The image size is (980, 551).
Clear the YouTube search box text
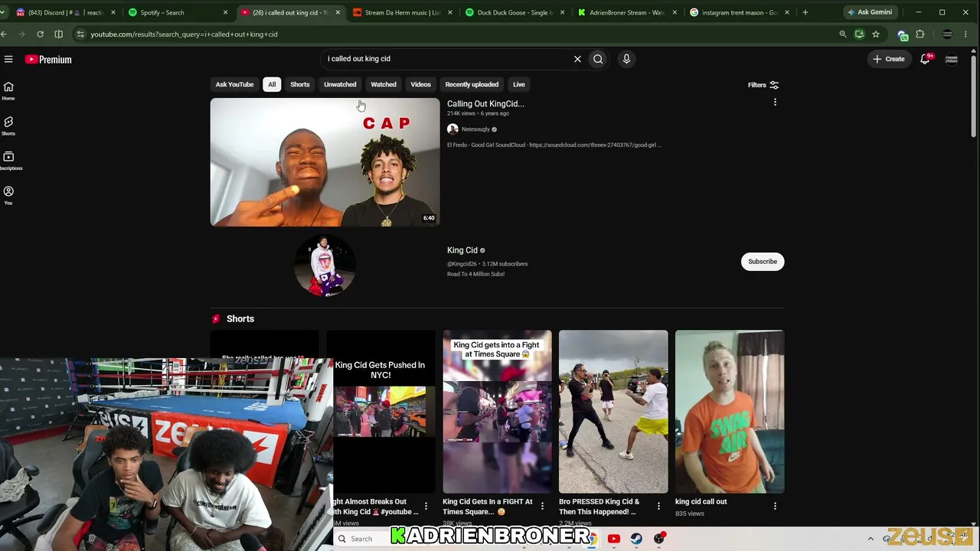point(577,59)
